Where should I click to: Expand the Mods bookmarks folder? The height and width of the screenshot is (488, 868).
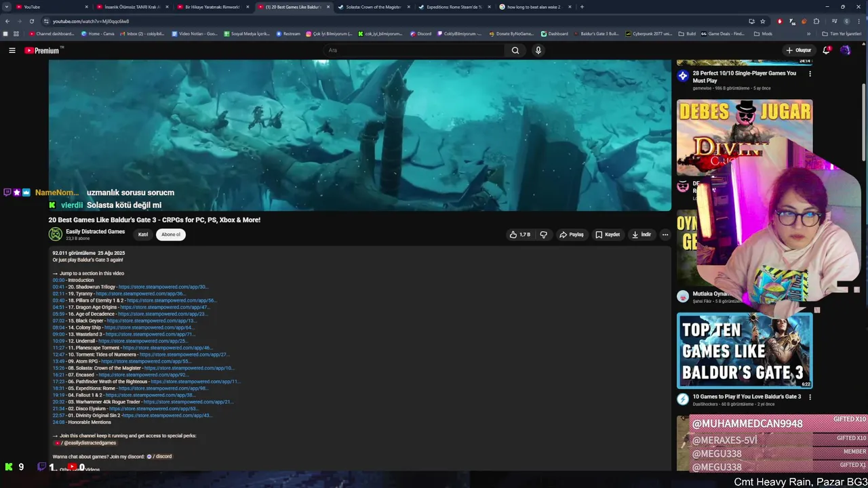pyautogui.click(x=763, y=34)
